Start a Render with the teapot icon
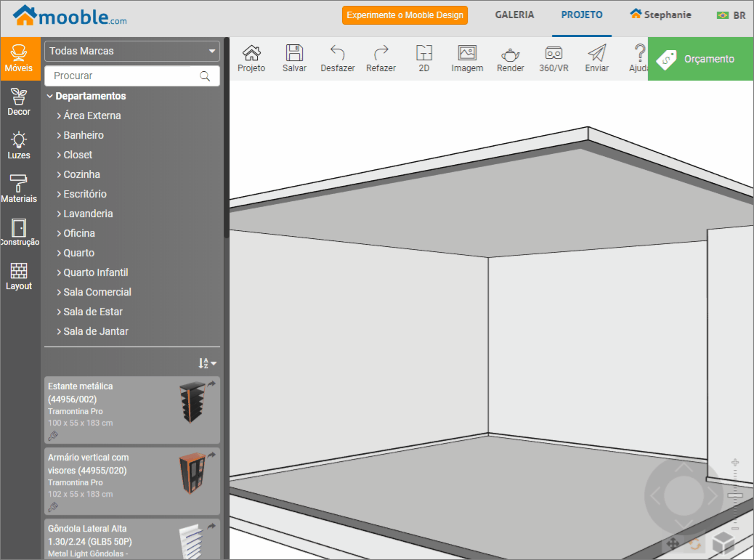 coord(511,59)
